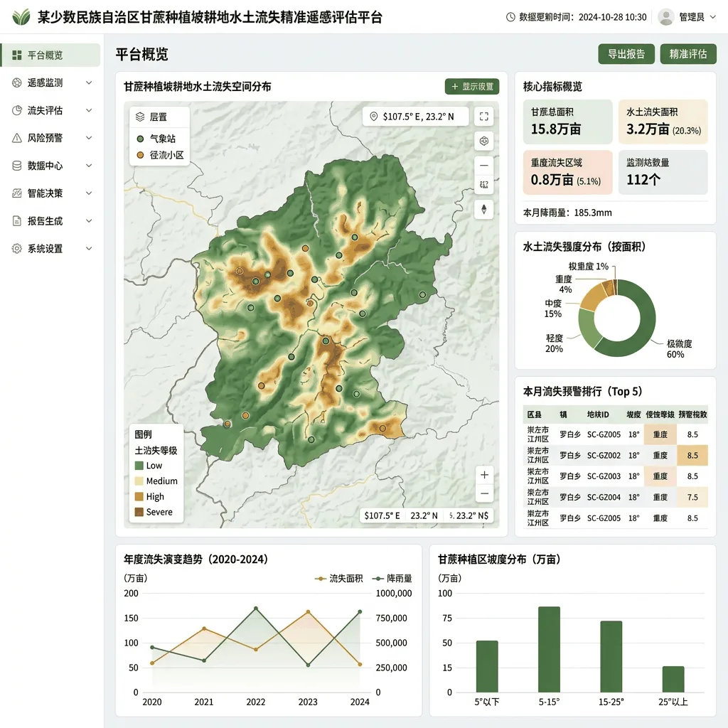Click the green display settings button
The height and width of the screenshot is (728, 728).
coord(472,86)
